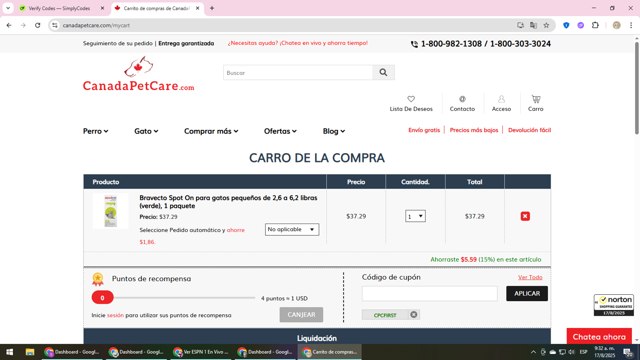640x360 pixels.
Task: Click the CanadaPetCare.com logo
Action: click(x=138, y=74)
